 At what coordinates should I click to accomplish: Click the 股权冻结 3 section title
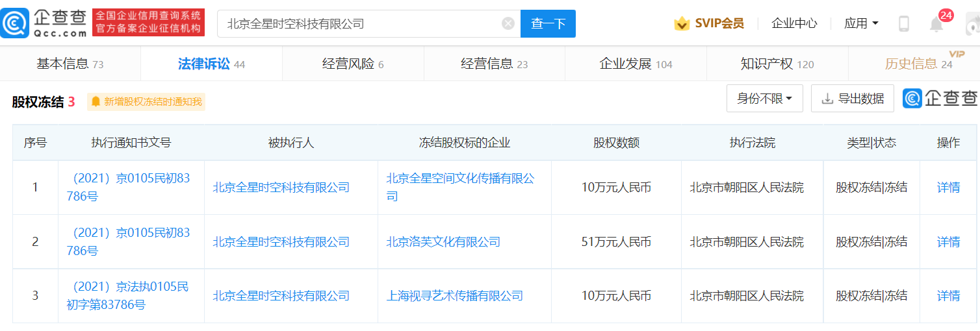tap(44, 102)
